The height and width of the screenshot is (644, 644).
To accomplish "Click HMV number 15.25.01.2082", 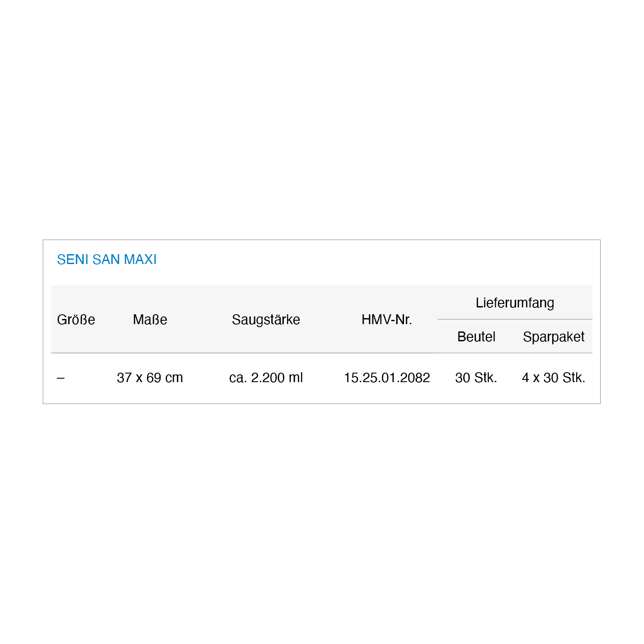I will pyautogui.click(x=387, y=378).
